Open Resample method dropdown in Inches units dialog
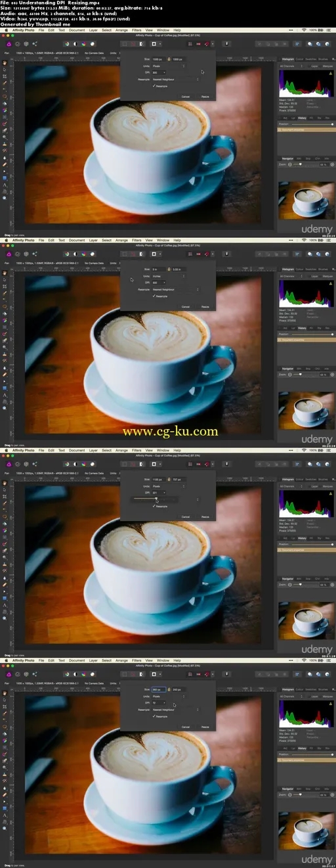Image resolution: width=336 pixels, height=868 pixels. (x=175, y=289)
